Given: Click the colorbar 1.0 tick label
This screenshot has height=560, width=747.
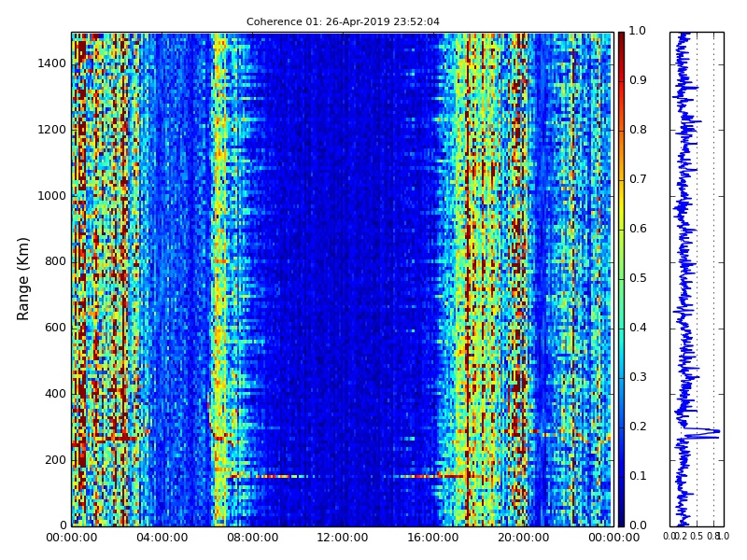Looking at the screenshot, I should pyautogui.click(x=638, y=31).
